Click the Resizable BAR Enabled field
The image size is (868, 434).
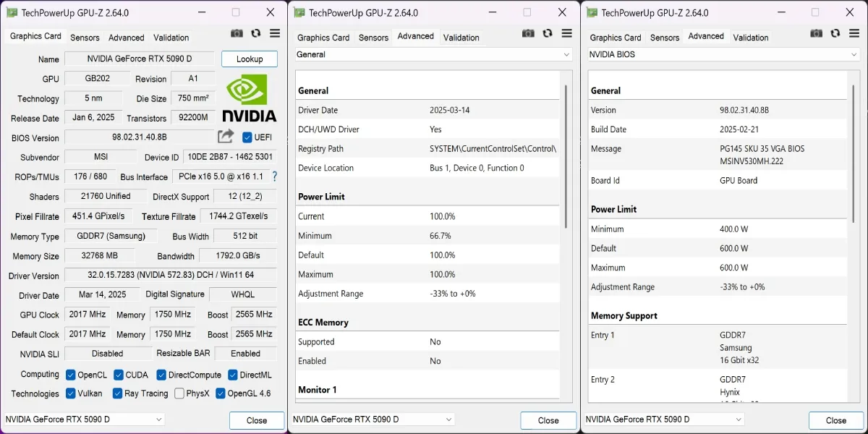[245, 354]
